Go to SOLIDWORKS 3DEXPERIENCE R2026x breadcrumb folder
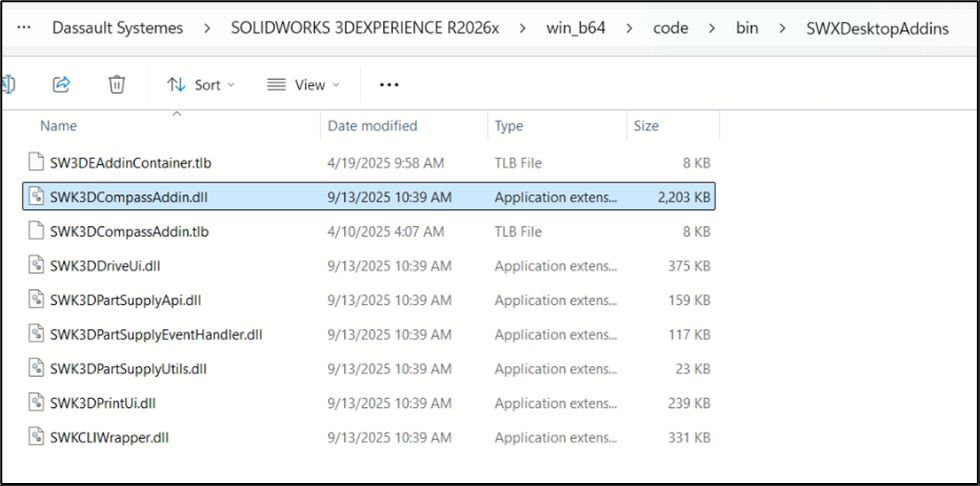The height and width of the screenshot is (486, 980). pos(365,28)
